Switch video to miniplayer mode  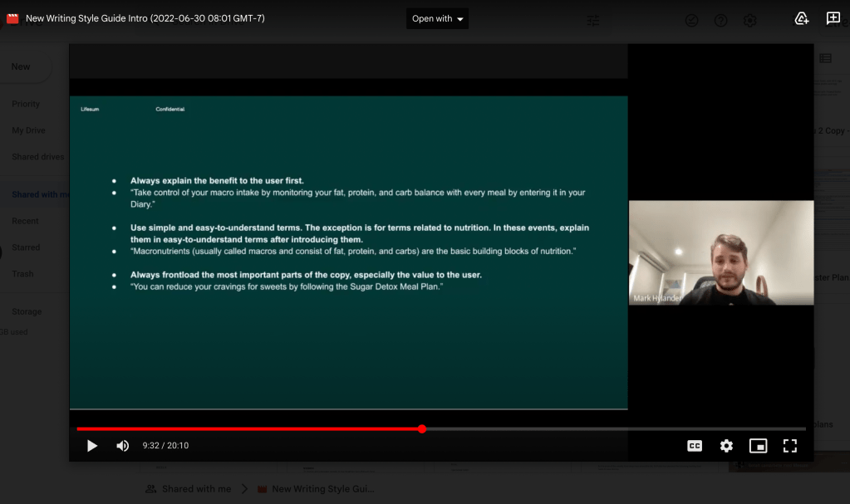tap(758, 446)
